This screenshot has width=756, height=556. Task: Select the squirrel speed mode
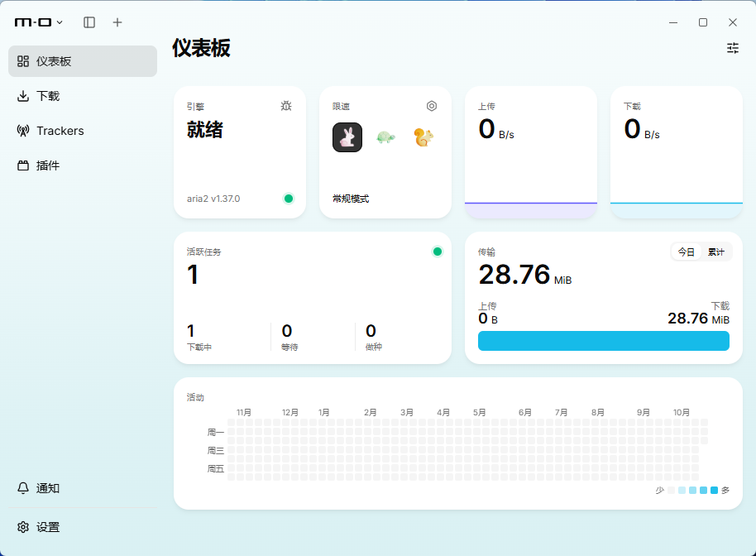423,137
